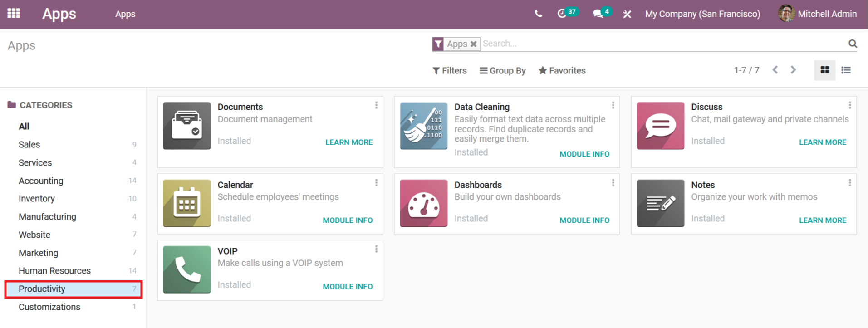The width and height of the screenshot is (868, 328).
Task: Open Notes card options menu
Action: [x=850, y=183]
